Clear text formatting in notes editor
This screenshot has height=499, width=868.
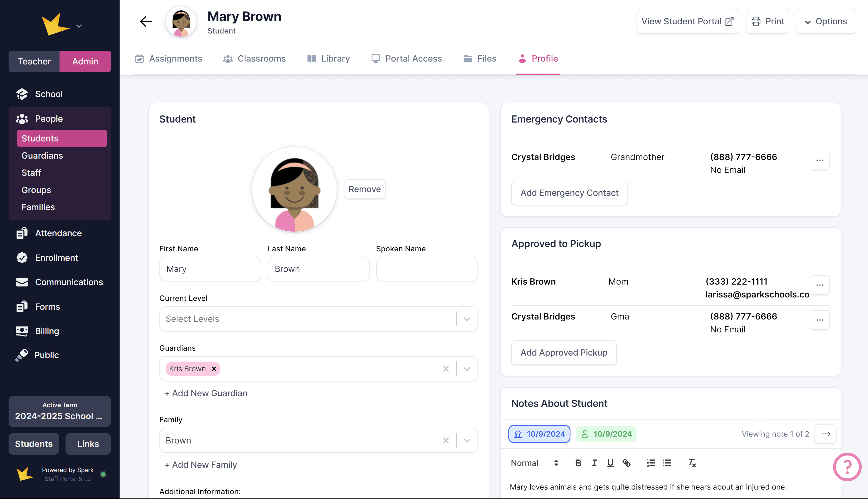point(691,463)
